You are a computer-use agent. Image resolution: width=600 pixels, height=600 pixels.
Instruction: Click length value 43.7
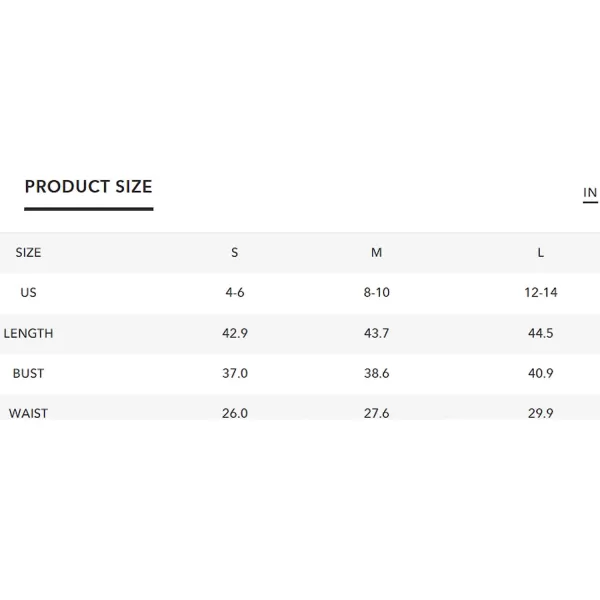(377, 333)
